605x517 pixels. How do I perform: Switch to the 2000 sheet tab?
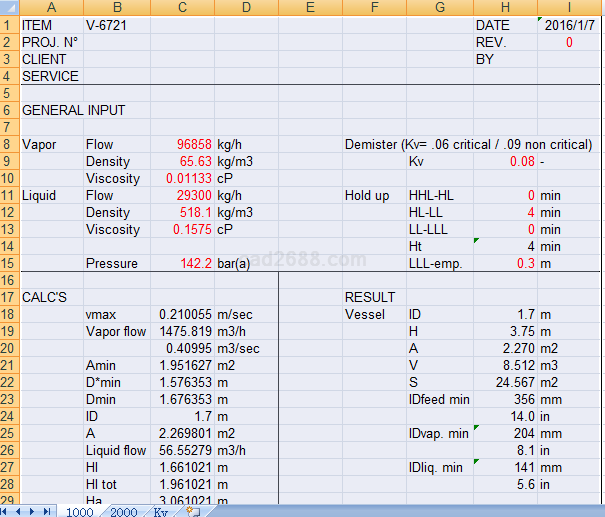(123, 511)
